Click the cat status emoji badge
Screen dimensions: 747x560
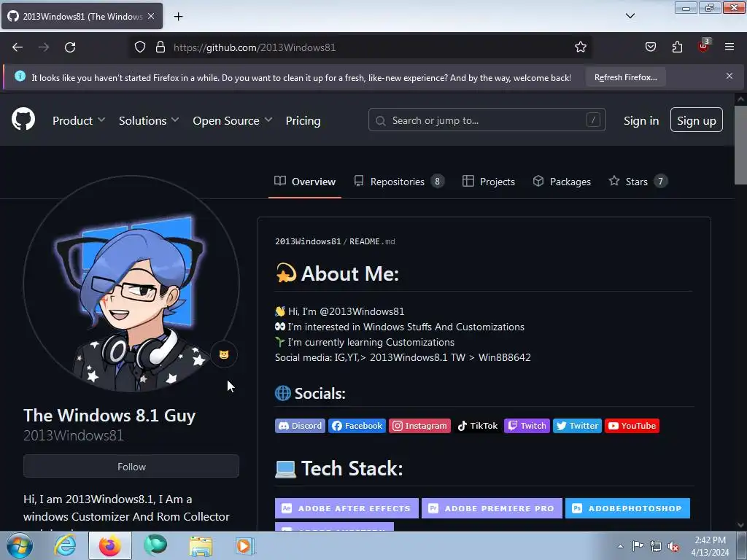[x=224, y=355]
